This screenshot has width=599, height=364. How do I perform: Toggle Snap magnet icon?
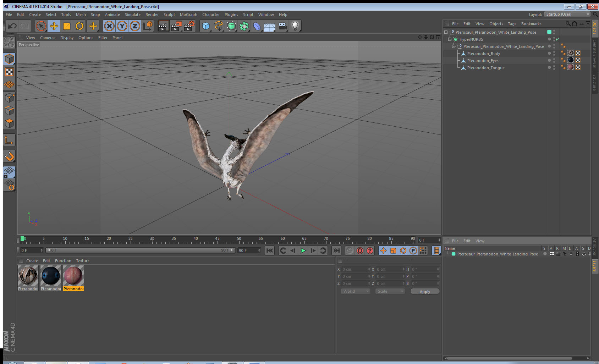coord(10,156)
